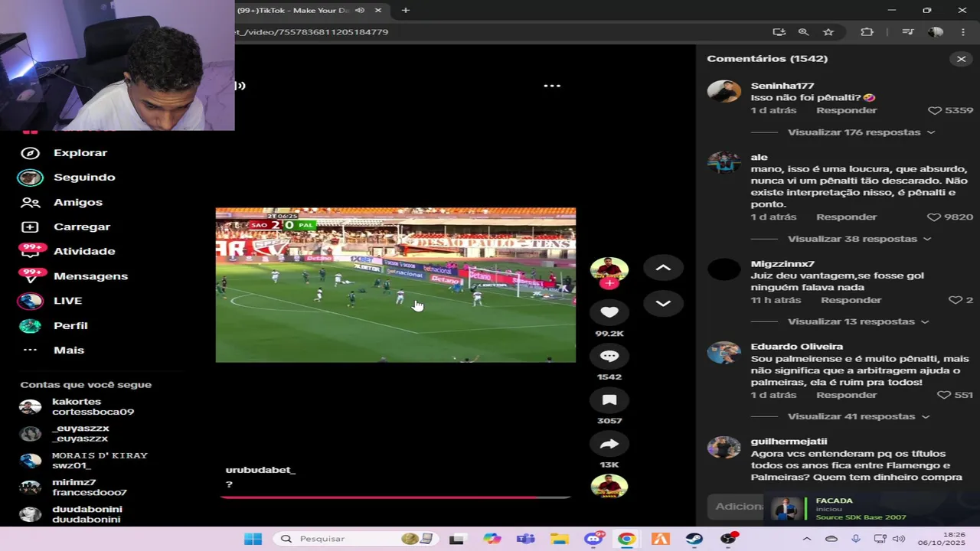The height and width of the screenshot is (551, 980).
Task: Close the TikTok browser tab
Action: (x=378, y=11)
